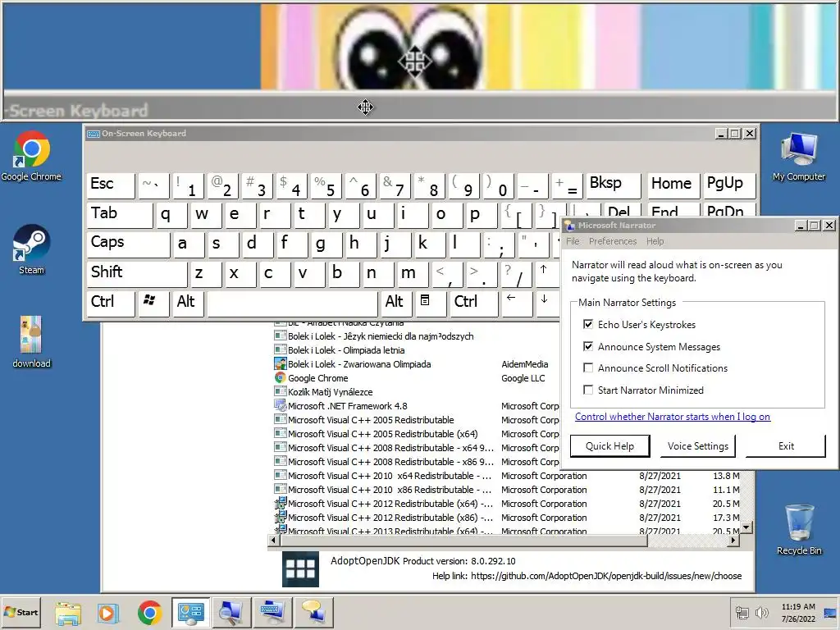Image resolution: width=840 pixels, height=630 pixels.
Task: Click the network tray icon
Action: pyautogui.click(x=742, y=612)
